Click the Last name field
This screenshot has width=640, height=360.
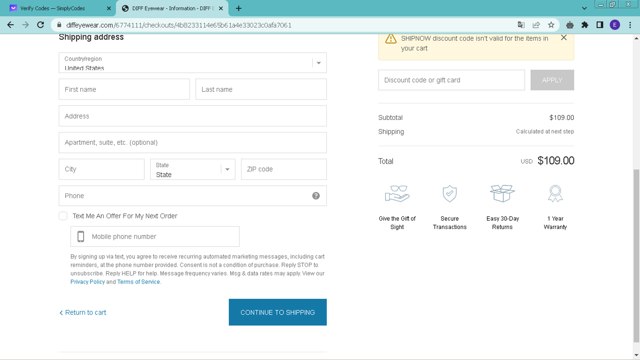[261, 89]
